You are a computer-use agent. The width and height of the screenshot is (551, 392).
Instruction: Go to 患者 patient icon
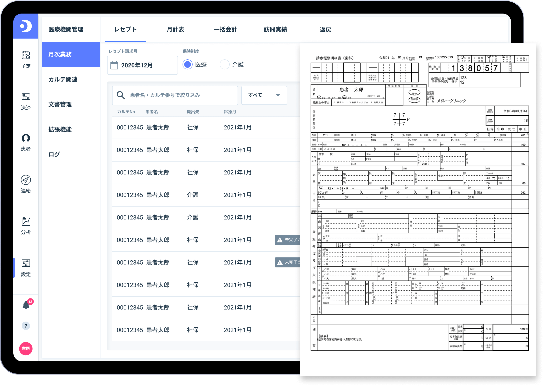[26, 138]
